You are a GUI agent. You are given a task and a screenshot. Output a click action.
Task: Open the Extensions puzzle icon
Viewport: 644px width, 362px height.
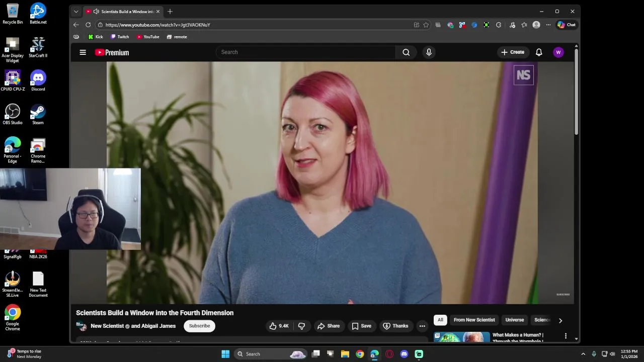(499, 25)
